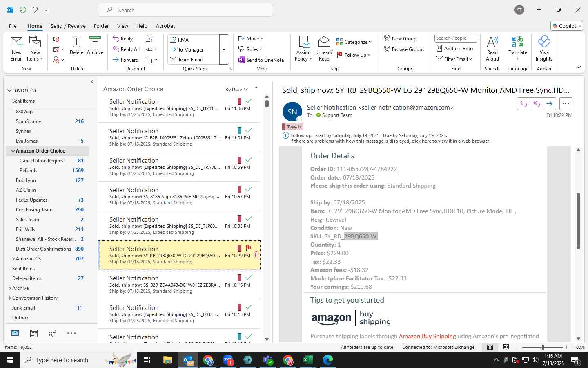This screenshot has width=588, height=368.
Task: Click the Viva Insights add-in icon
Action: click(544, 42)
